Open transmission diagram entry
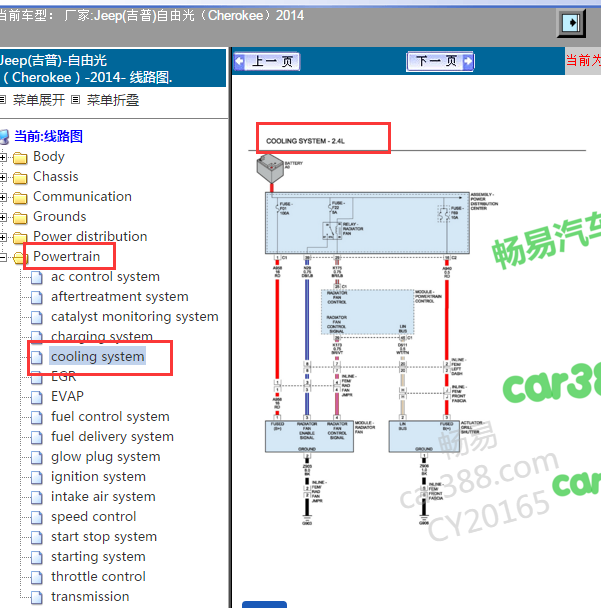The height and width of the screenshot is (608, 601). point(90,597)
